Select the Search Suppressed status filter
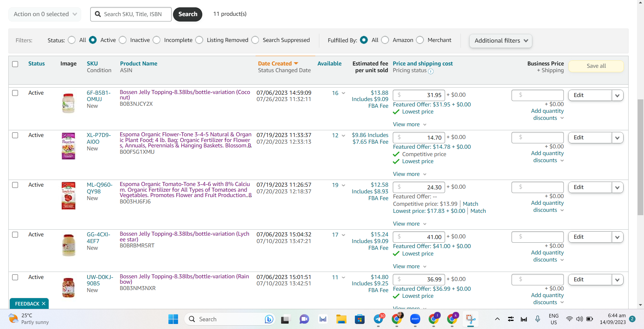The height and width of the screenshot is (329, 644). [x=255, y=40]
